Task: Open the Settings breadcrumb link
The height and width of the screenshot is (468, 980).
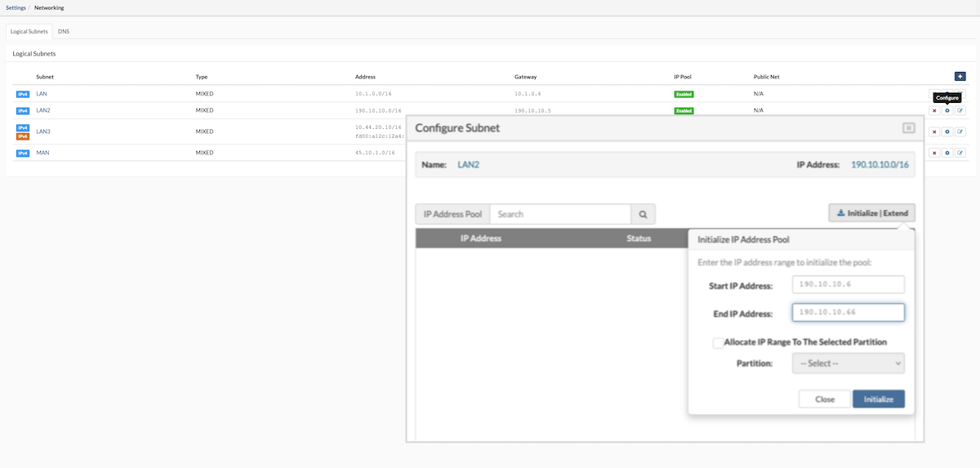Action: point(16,7)
